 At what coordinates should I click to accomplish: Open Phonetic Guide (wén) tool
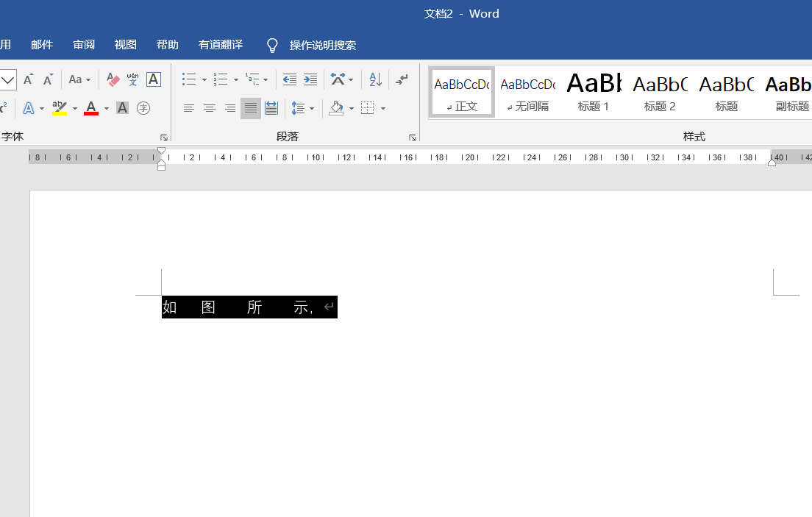coord(132,79)
